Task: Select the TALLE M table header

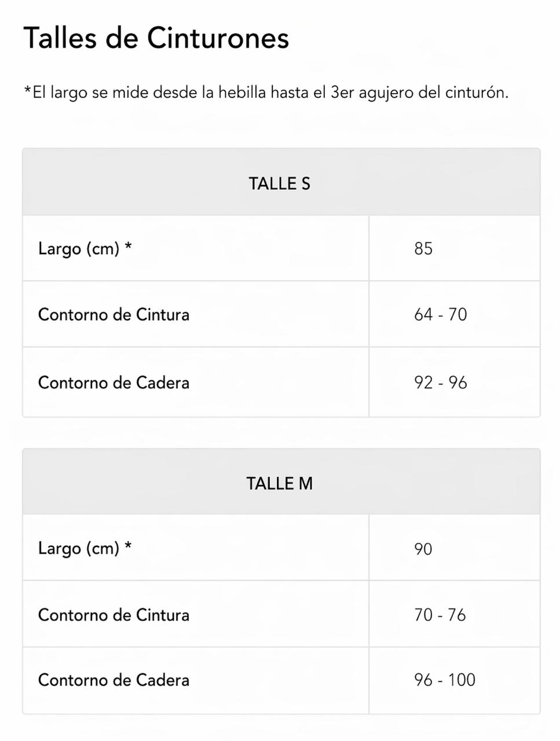Action: pos(280,483)
